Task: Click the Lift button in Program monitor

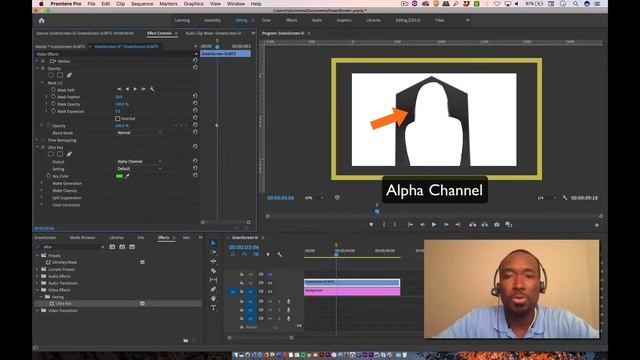Action: click(472, 224)
